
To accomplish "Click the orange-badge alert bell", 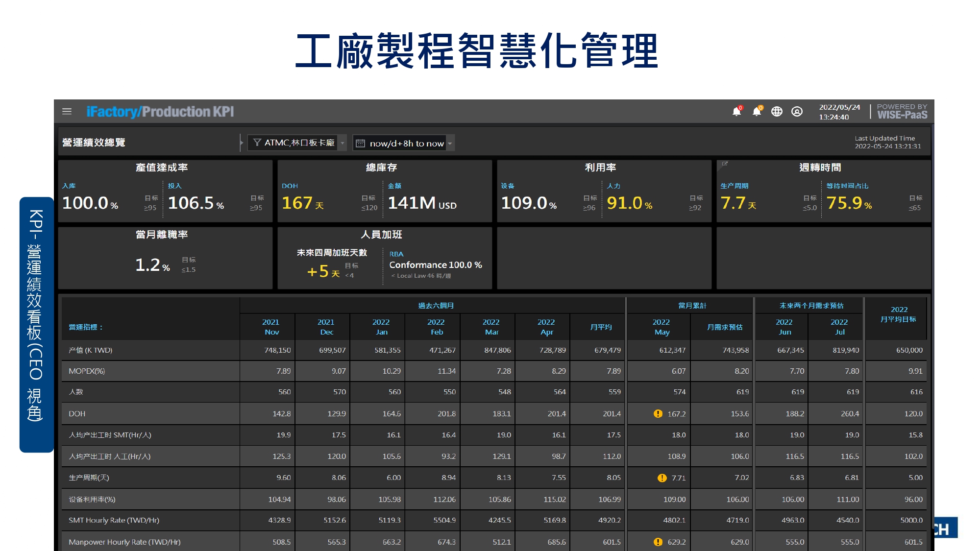I will point(757,112).
